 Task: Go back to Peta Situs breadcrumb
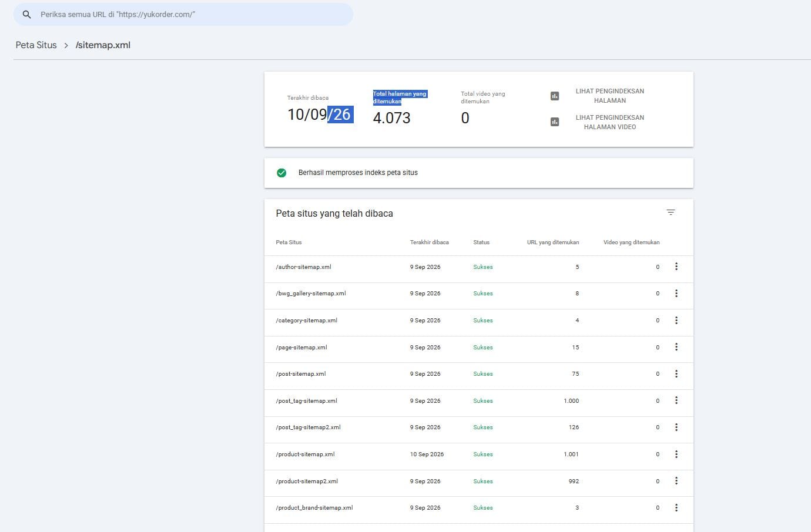point(36,45)
